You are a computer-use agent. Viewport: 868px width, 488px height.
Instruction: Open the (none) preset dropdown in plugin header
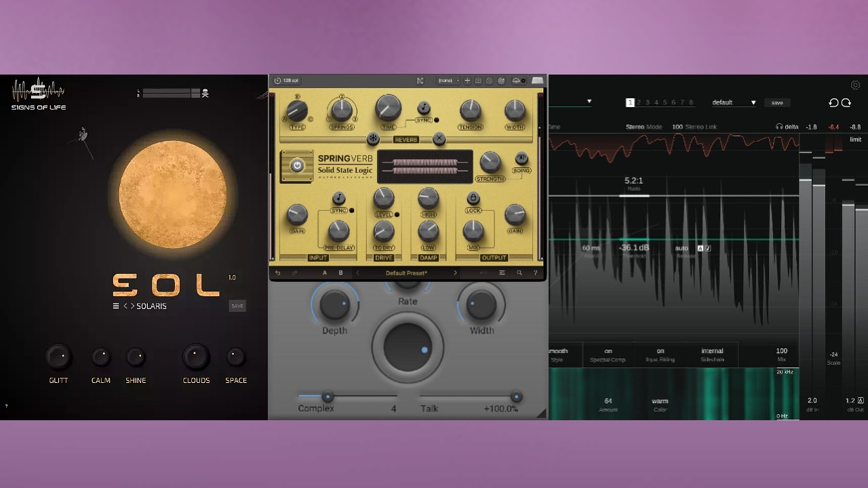point(446,81)
